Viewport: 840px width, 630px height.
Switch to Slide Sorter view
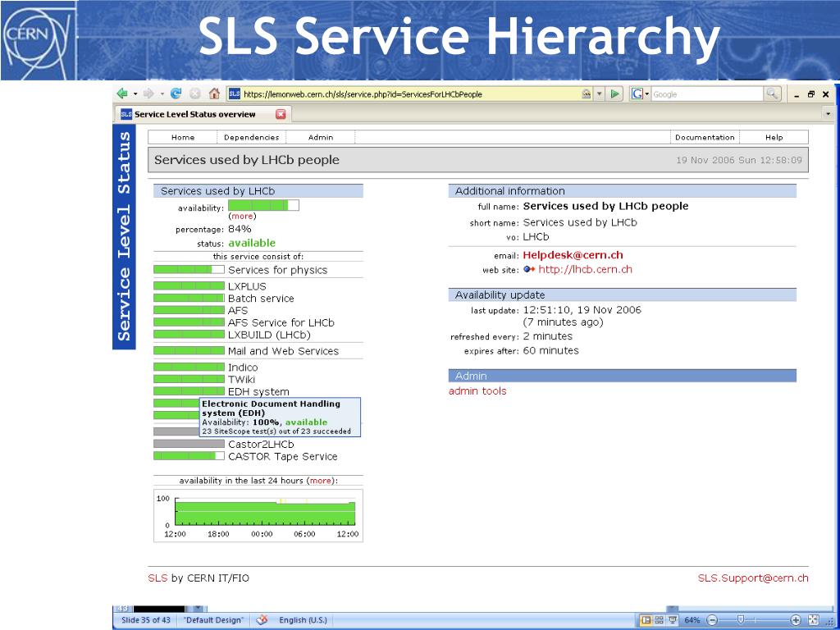point(660,620)
